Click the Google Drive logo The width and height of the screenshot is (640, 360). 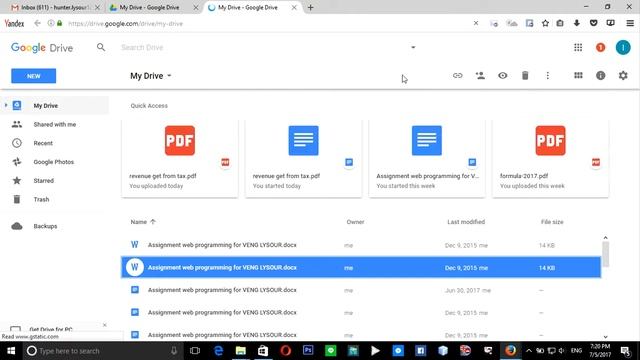pos(42,48)
